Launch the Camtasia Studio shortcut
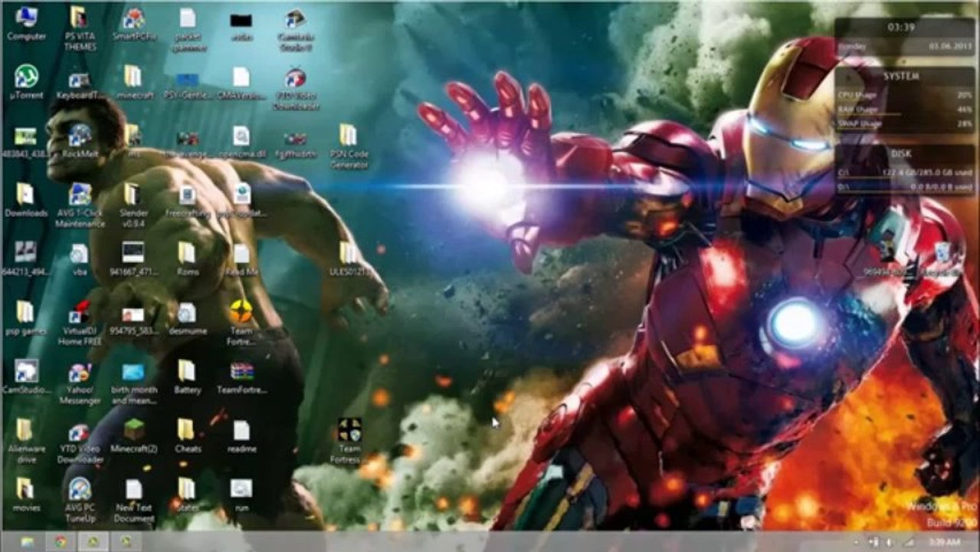The width and height of the screenshot is (980, 552). [x=295, y=29]
